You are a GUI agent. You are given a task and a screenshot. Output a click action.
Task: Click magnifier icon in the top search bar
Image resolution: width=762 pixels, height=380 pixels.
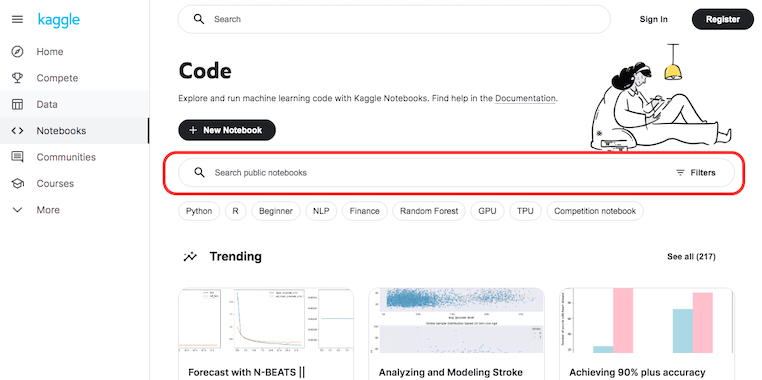pos(198,19)
